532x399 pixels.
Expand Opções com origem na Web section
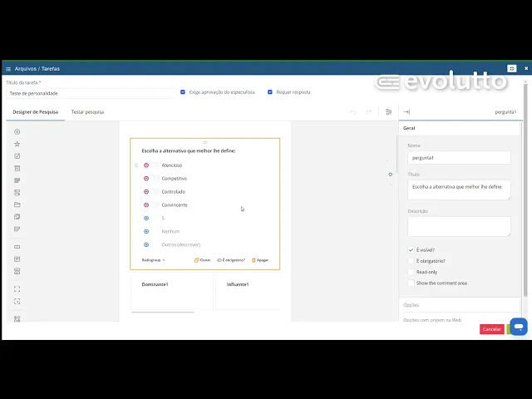tap(459, 319)
